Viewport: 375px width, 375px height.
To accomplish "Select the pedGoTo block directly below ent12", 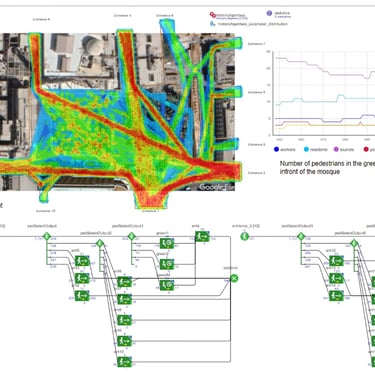I will coord(336,278).
